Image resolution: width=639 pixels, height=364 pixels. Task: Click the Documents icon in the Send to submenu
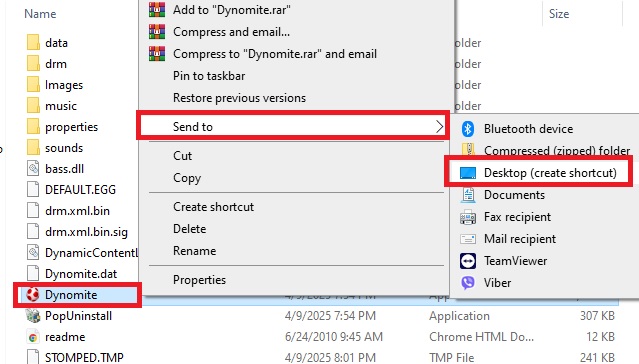click(x=468, y=195)
